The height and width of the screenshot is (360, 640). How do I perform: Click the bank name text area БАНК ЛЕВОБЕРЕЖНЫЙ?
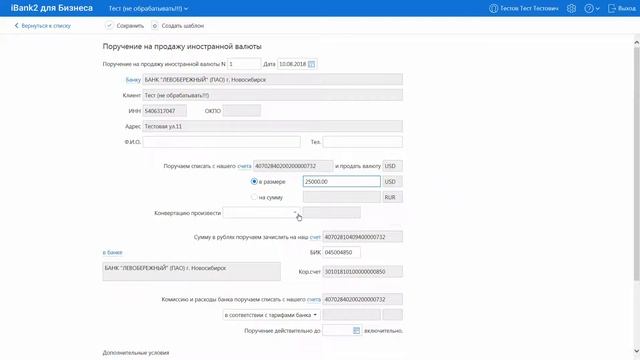click(x=191, y=271)
